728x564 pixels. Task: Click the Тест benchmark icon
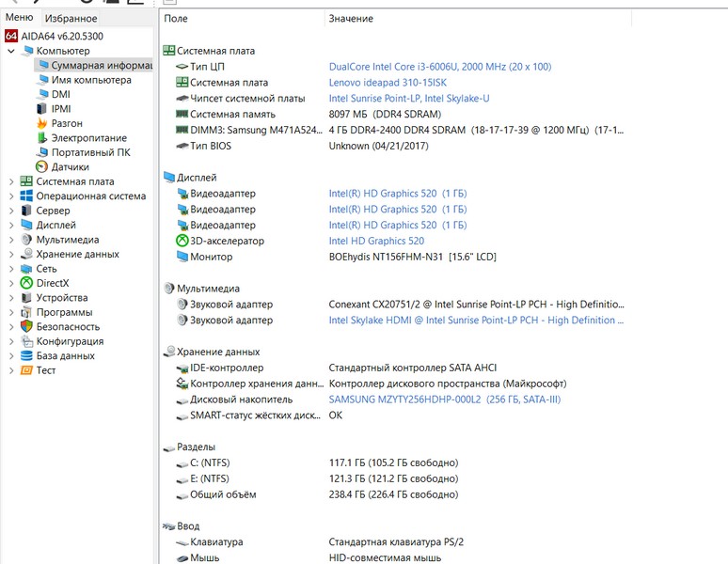(x=27, y=370)
